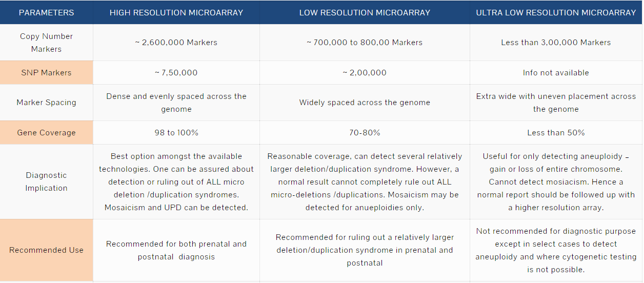Select the prenatal and postnatal diagnosis recommendation text
The width and height of the screenshot is (644, 283).
176,250
